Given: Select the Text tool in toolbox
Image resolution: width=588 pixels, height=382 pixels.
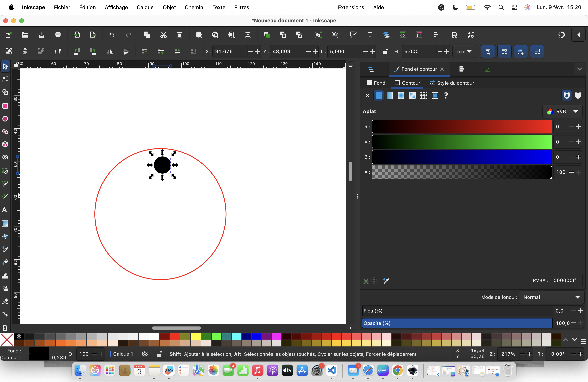Looking at the screenshot, I should (5, 210).
